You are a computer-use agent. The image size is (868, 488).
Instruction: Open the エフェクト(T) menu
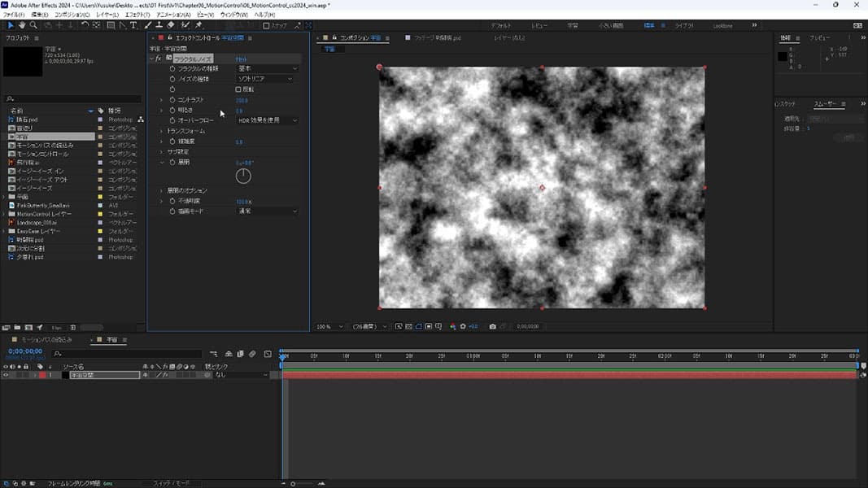tap(137, 15)
